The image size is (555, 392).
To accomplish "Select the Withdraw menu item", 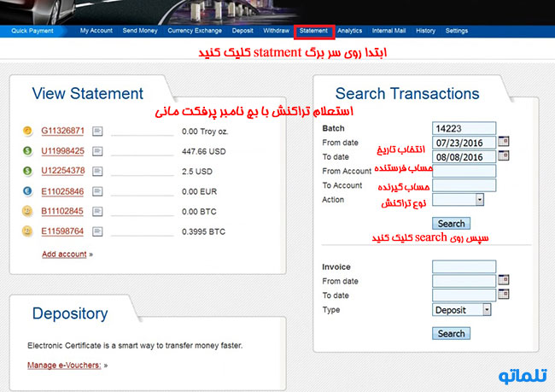I will [276, 31].
